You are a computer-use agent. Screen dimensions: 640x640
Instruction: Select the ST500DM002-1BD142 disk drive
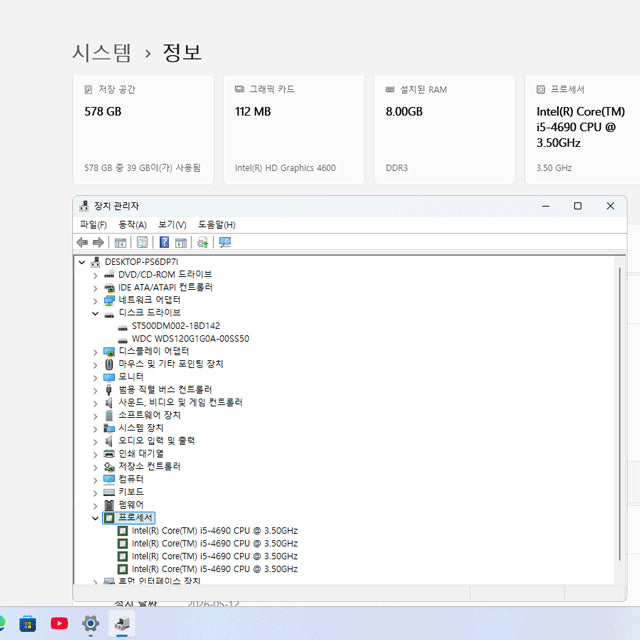176,326
